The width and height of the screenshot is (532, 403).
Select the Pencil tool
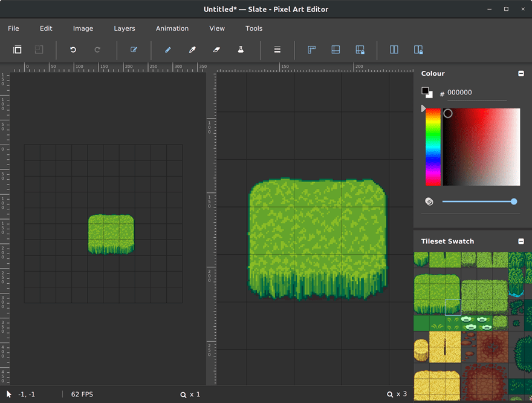point(167,50)
